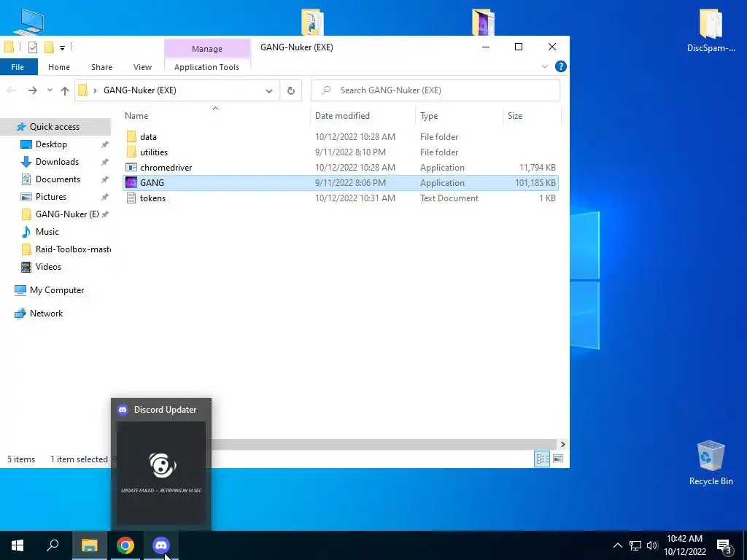The image size is (747, 560).
Task: Click the New folder quick access icon
Action: pos(49,47)
